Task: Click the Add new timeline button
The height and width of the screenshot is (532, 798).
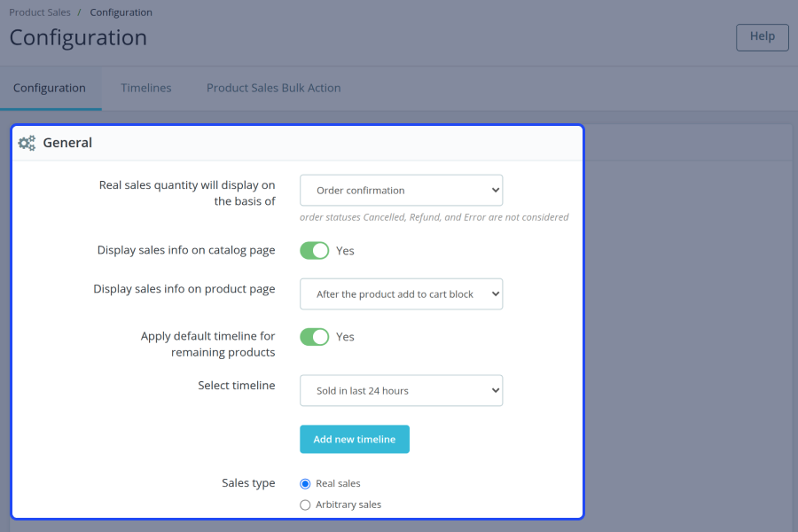Action: (x=354, y=440)
